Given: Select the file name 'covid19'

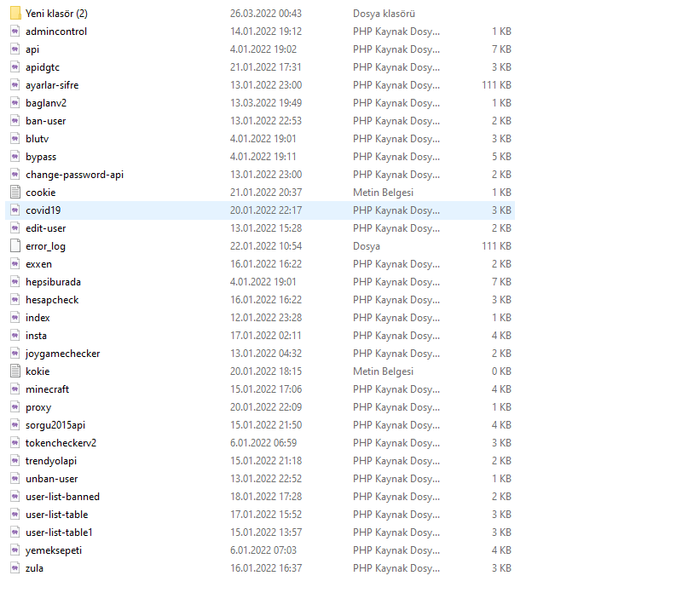Looking at the screenshot, I should [43, 210].
